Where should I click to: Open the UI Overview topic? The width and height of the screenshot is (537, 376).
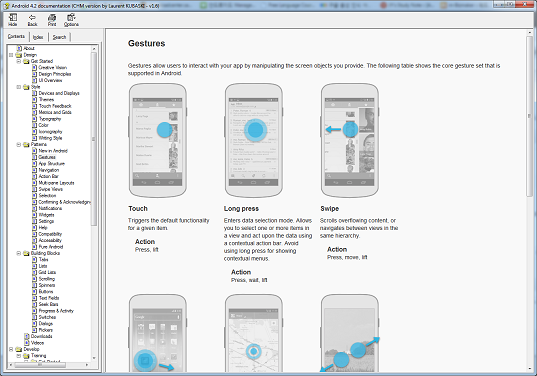click(x=50, y=80)
